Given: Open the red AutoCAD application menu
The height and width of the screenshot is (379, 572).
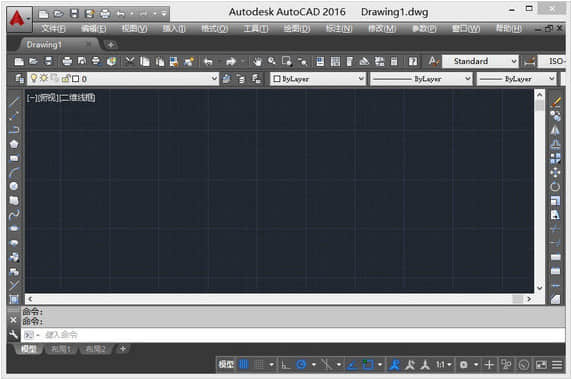Looking at the screenshot, I should pyautogui.click(x=19, y=19).
